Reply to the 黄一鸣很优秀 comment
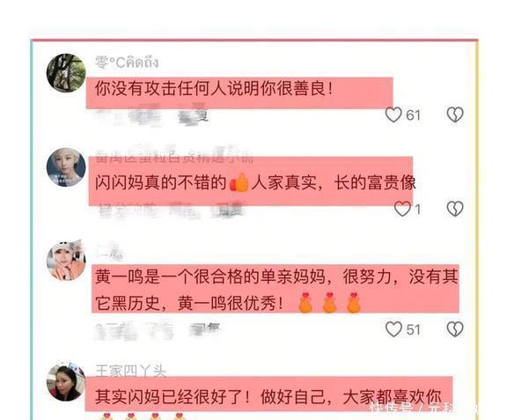The image size is (507, 420). click(x=204, y=328)
